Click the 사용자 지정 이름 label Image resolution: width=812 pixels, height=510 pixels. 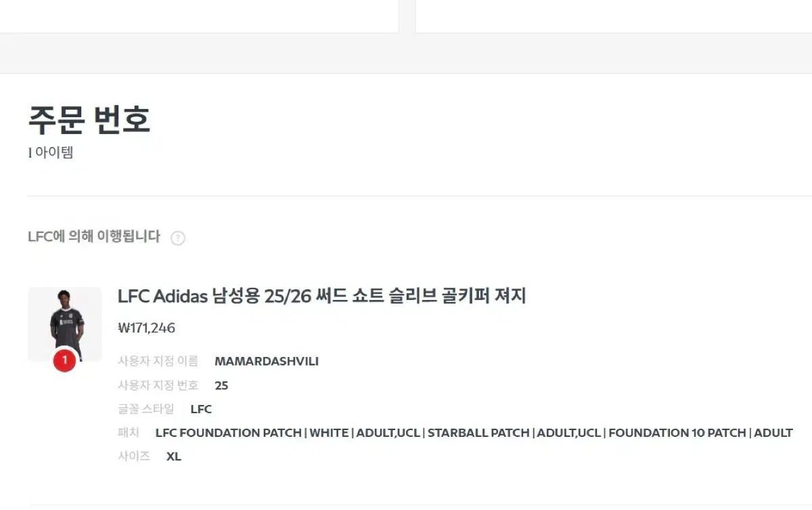[x=158, y=362]
